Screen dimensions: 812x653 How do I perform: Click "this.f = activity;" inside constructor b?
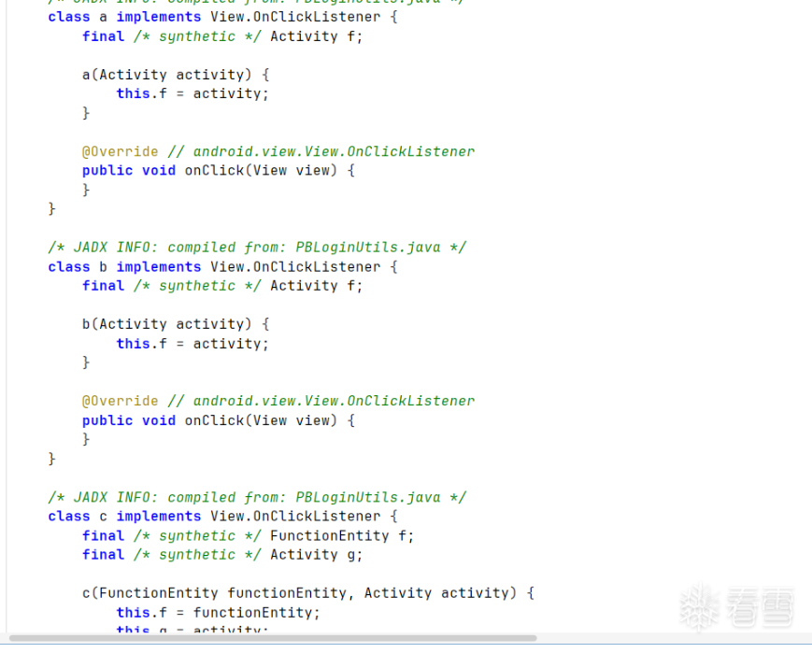click(x=192, y=344)
